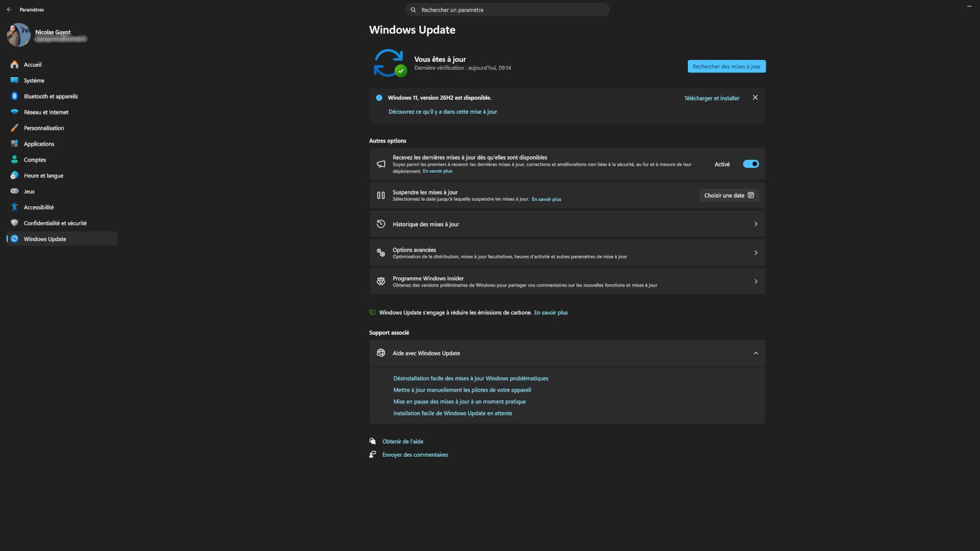The height and width of the screenshot is (551, 980).
Task: Focus the Rechercher un paramètre search field
Action: click(x=507, y=10)
